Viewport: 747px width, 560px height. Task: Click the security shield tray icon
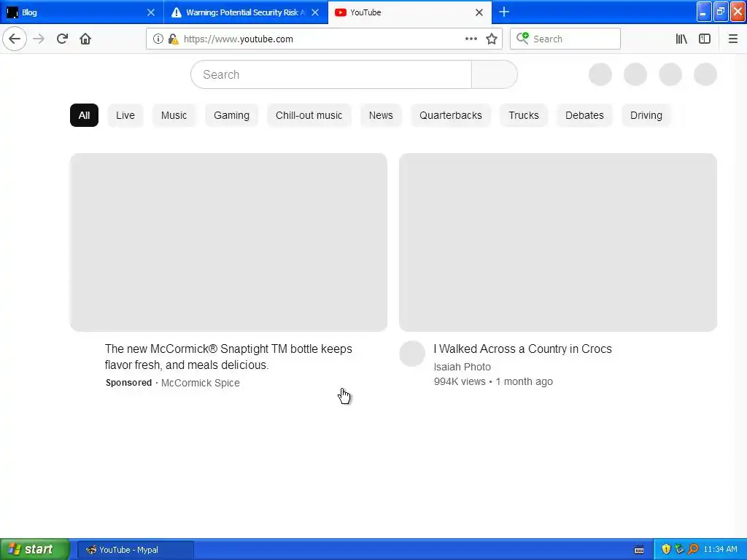(666, 550)
